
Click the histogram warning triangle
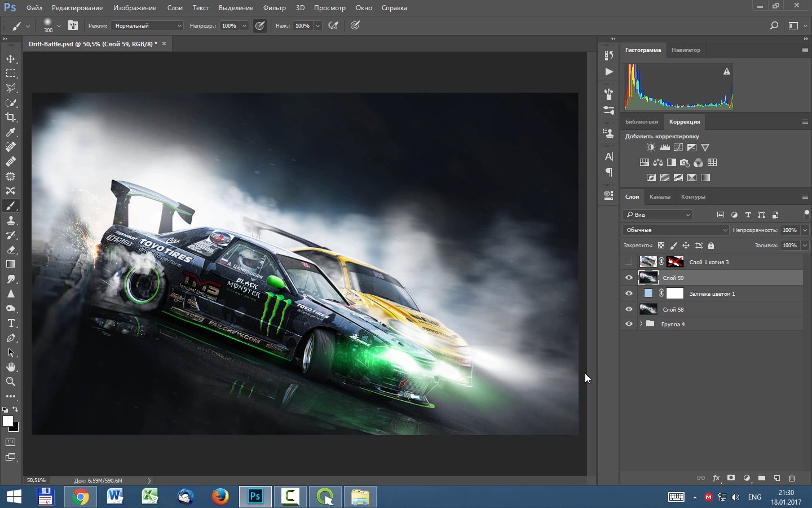[727, 72]
